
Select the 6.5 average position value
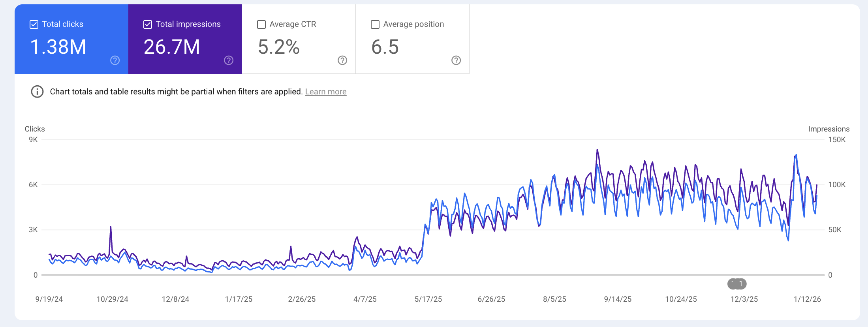pos(385,47)
